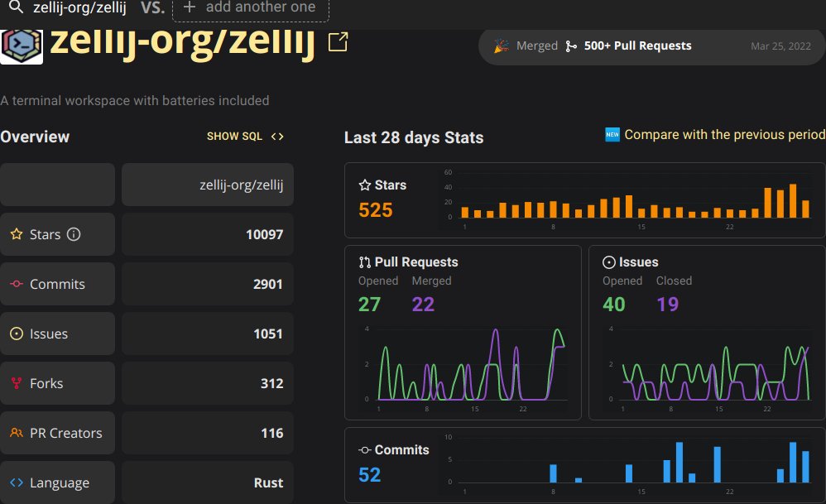Click the repository description text

(135, 101)
